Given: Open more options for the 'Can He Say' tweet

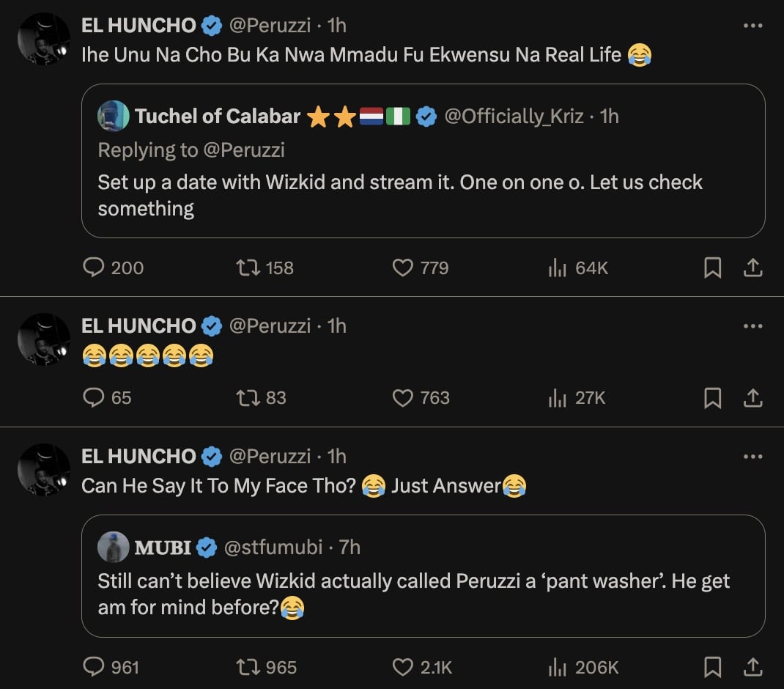Looking at the screenshot, I should click(x=753, y=456).
